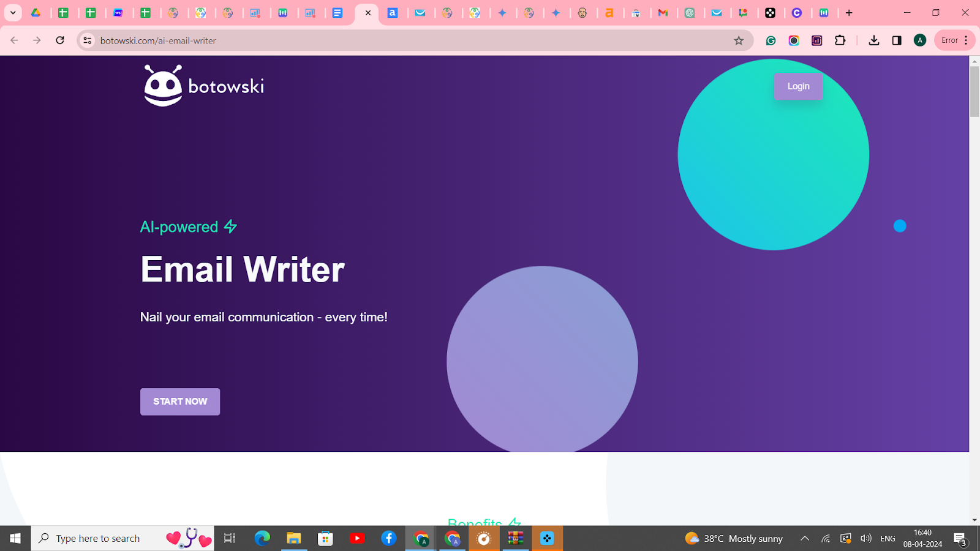Switch to the padlock store icon tab

[x=636, y=13]
